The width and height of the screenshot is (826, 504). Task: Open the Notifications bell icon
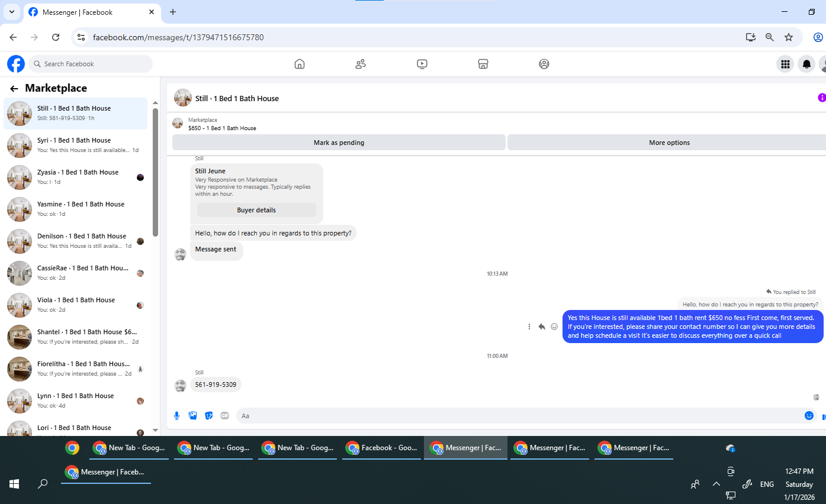[x=806, y=64]
